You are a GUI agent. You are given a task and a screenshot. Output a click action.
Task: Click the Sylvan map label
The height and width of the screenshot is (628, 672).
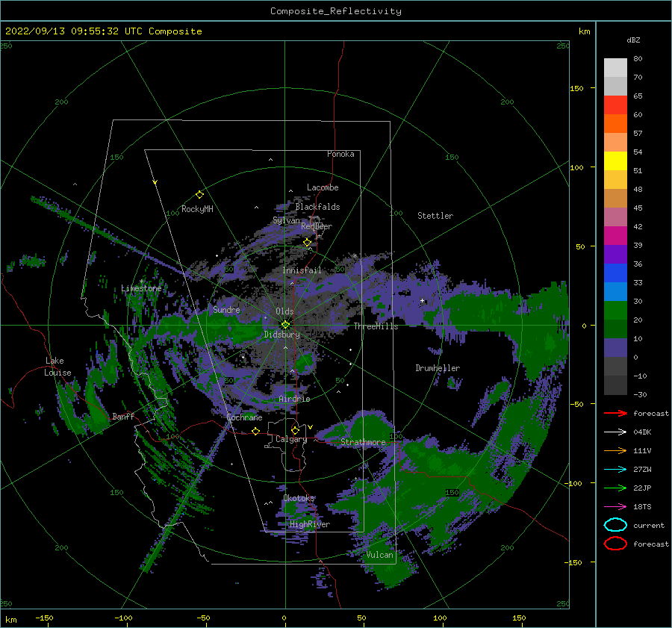(x=286, y=220)
